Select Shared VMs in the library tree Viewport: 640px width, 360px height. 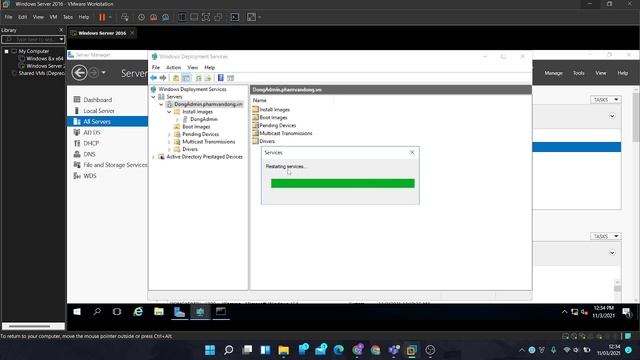[x=41, y=73]
